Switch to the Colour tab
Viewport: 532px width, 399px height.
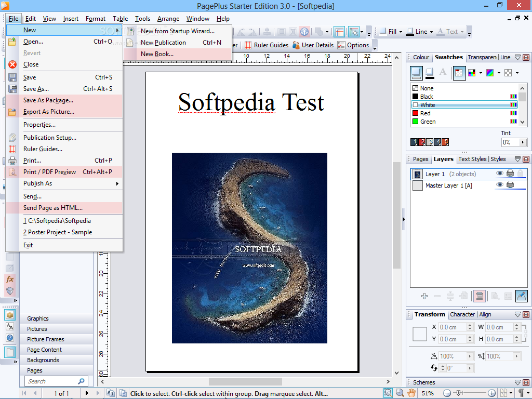point(421,57)
